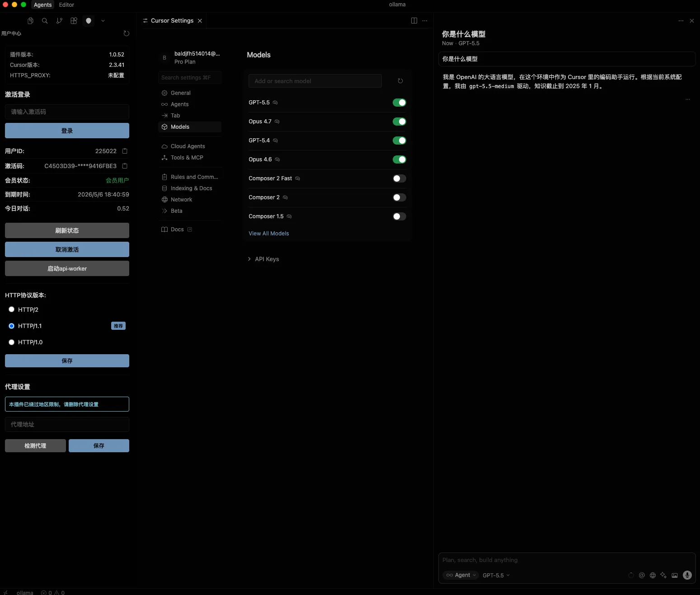Save proxy settings with the 保存 button beside 检测代理

pyautogui.click(x=99, y=445)
